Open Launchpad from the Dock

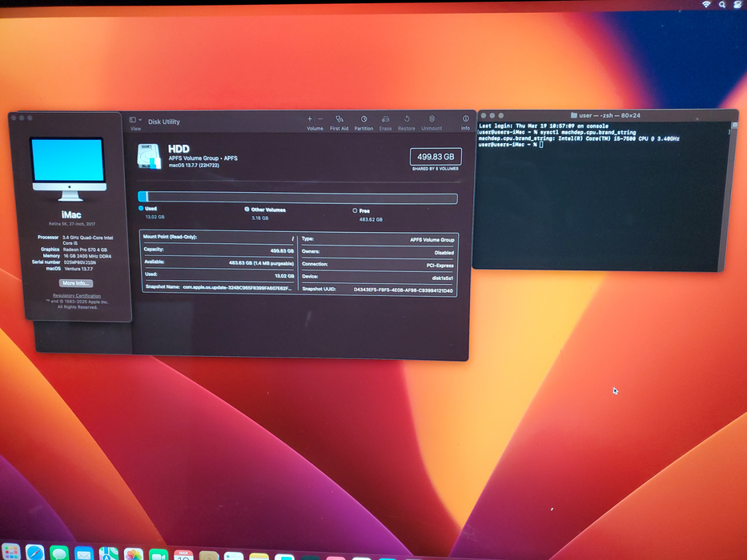point(10,552)
